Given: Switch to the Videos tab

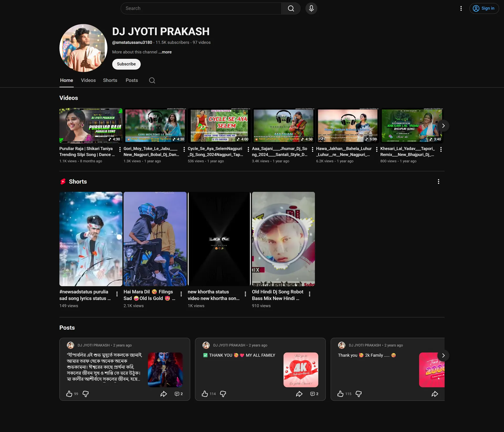Looking at the screenshot, I should (x=88, y=80).
